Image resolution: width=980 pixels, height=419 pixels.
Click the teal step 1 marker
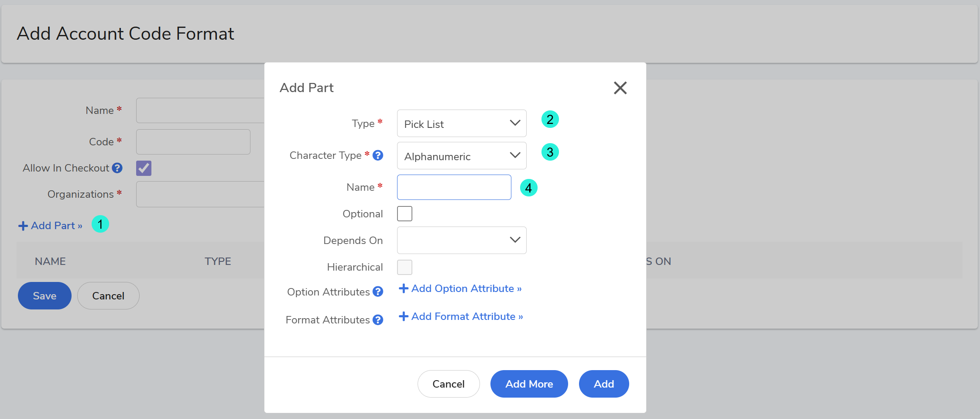pyautogui.click(x=100, y=224)
